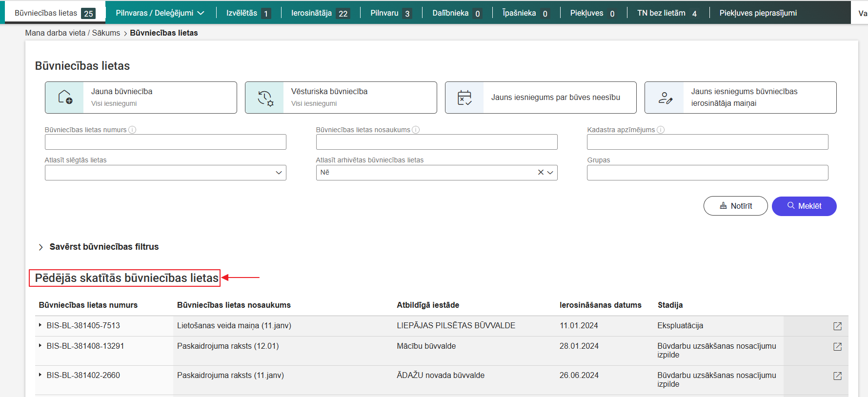Expand row BIS-BL-381405-7513 details
Screen dimensions: 868x397
point(40,325)
